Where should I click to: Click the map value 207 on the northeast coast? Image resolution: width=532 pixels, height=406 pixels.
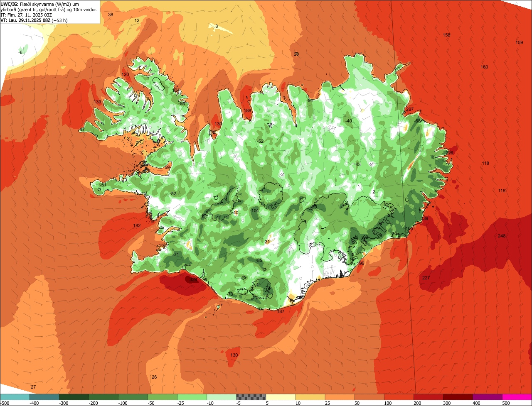[x=410, y=109]
